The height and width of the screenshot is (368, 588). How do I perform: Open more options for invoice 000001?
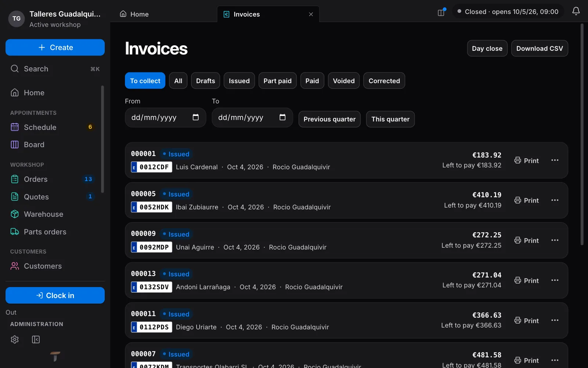(x=555, y=160)
